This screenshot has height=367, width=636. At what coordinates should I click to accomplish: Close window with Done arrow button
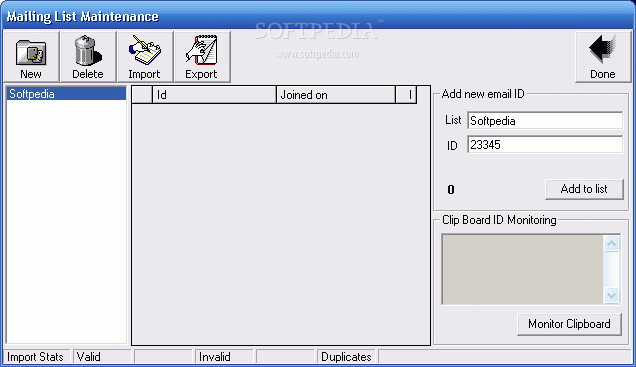coord(603,57)
